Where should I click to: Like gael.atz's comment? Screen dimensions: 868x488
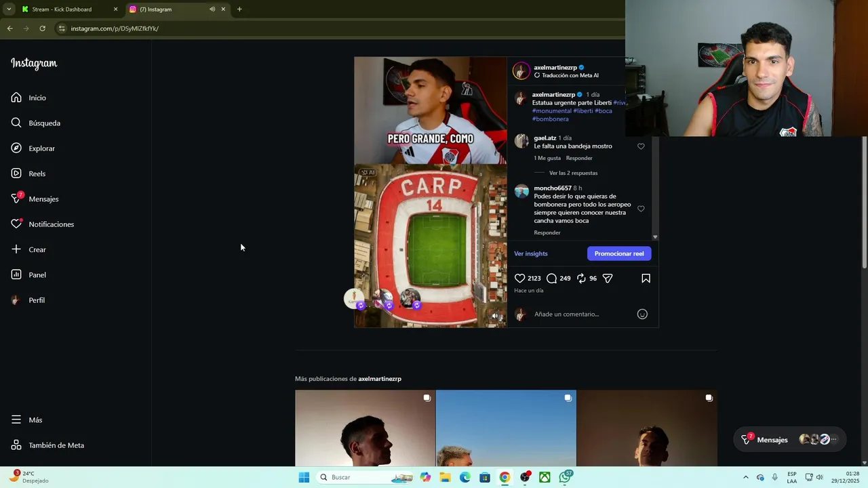(641, 146)
